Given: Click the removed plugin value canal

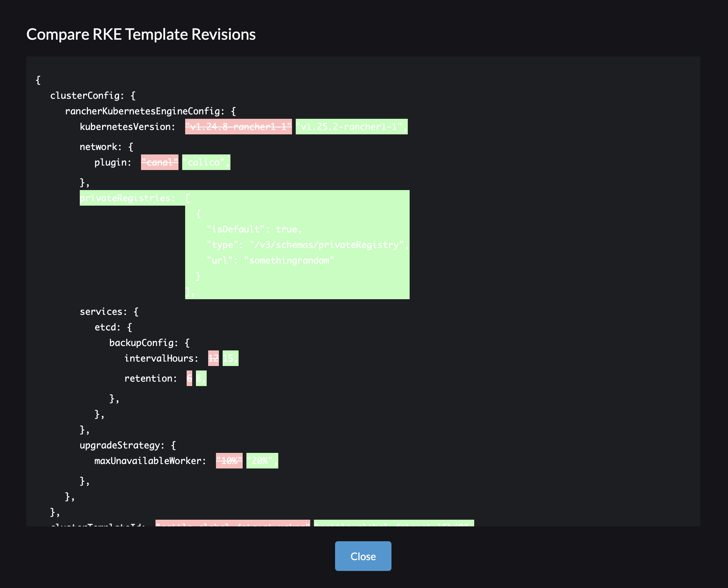Looking at the screenshot, I should pos(159,162).
